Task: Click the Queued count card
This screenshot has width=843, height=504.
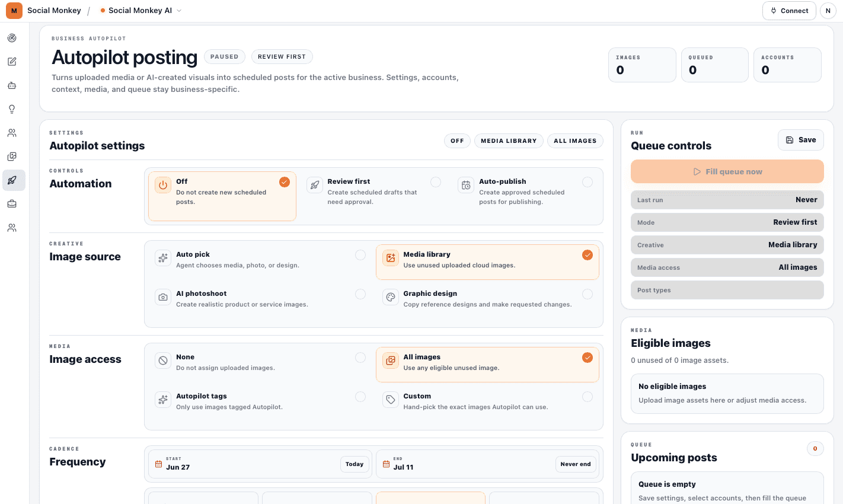Action: pos(715,65)
